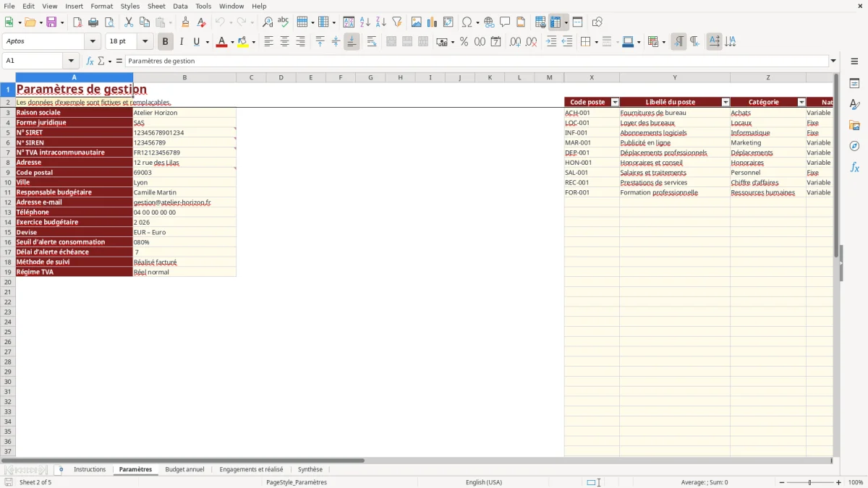The image size is (868, 488).
Task: Click Font Color red A button
Action: 221,42
